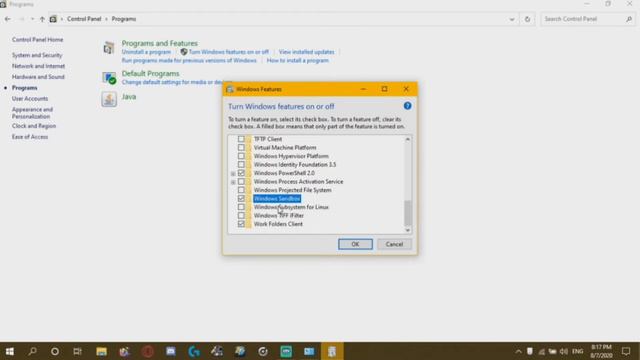Open the Java control panel icon
Screen dimensions: 640x360
point(109,99)
